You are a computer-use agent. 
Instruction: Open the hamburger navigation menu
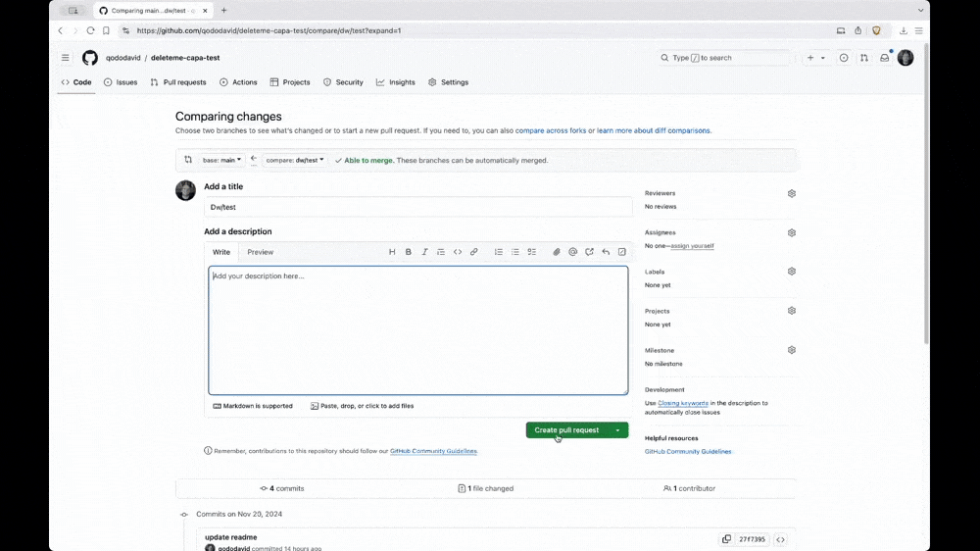coord(66,58)
